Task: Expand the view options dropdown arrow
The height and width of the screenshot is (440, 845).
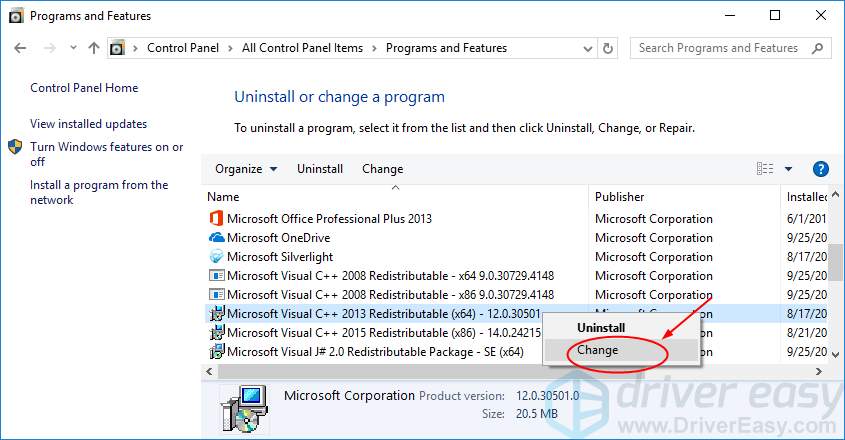Action: click(788, 169)
